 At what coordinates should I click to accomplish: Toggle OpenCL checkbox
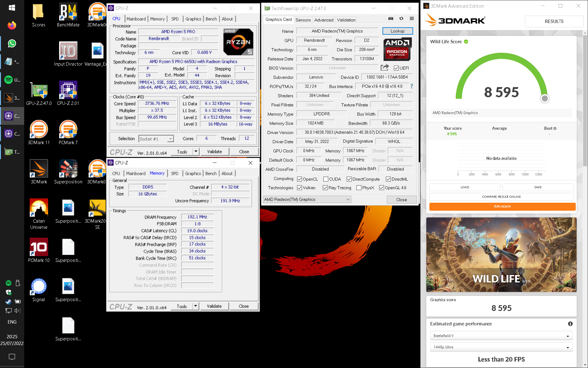[300, 179]
